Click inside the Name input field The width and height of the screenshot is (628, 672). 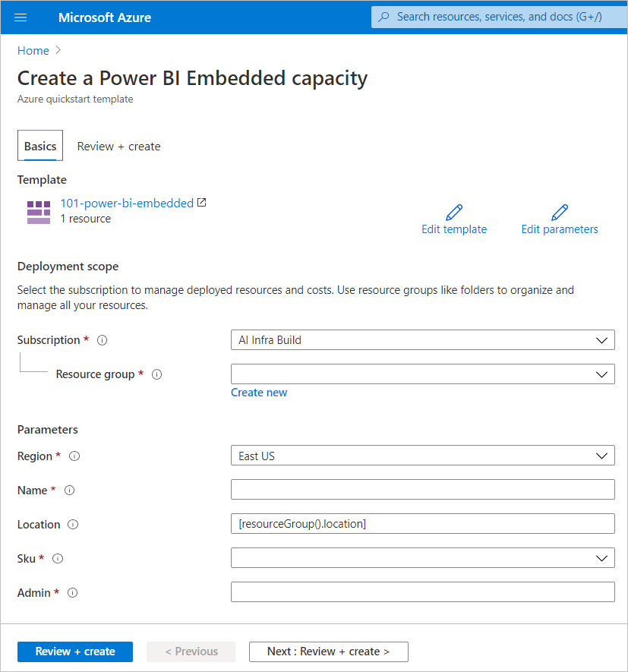(422, 490)
